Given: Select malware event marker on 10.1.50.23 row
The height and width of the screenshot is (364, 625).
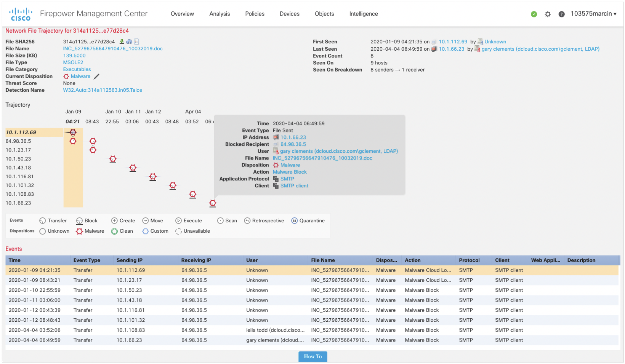Looking at the screenshot, I should (113, 159).
